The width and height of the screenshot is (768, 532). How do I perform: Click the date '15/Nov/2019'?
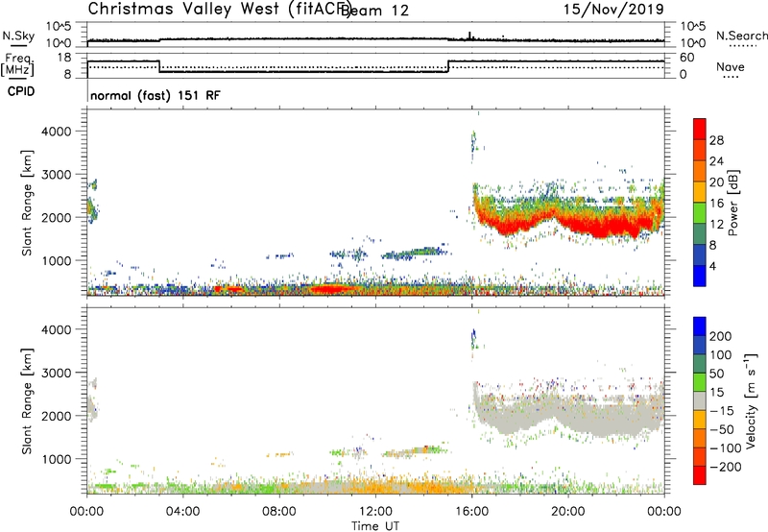coord(613,9)
